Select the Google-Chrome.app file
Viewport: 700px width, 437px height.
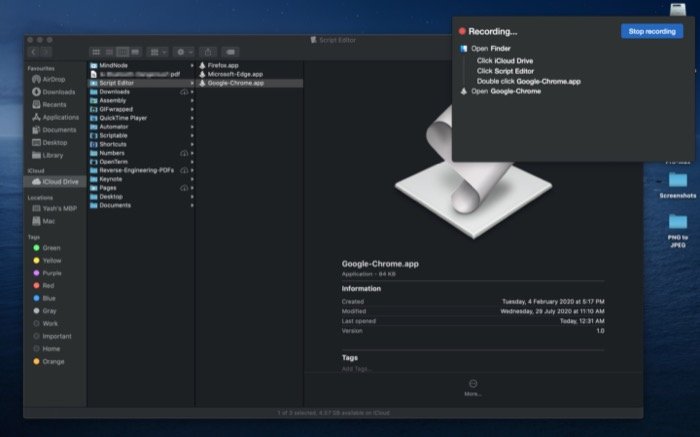(x=250, y=83)
